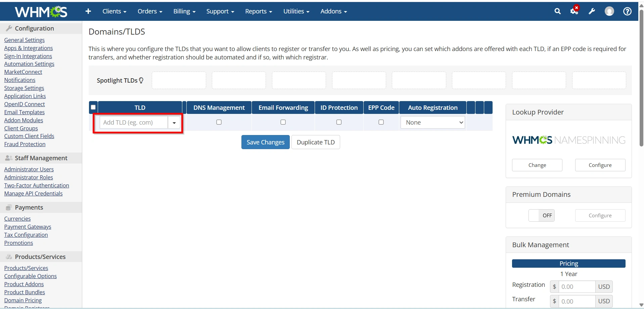Image resolution: width=644 pixels, height=309 pixels.
Task: Open the search magnifier icon
Action: coord(558,11)
